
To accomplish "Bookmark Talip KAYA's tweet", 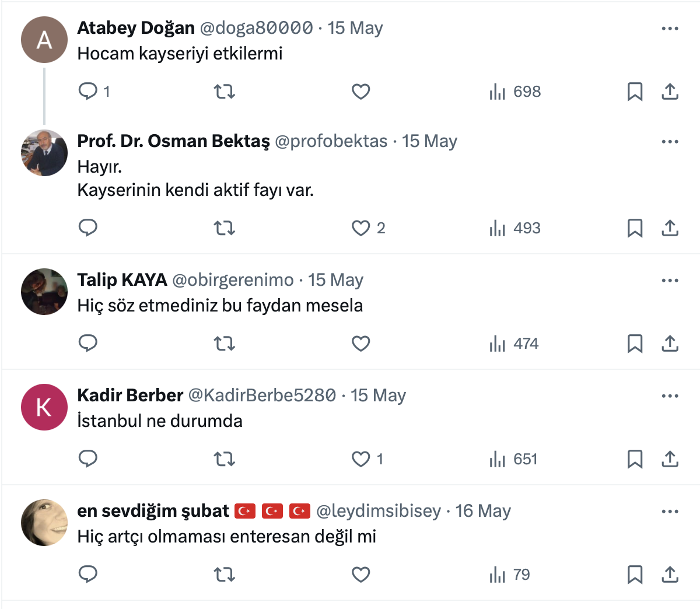I will pyautogui.click(x=635, y=344).
